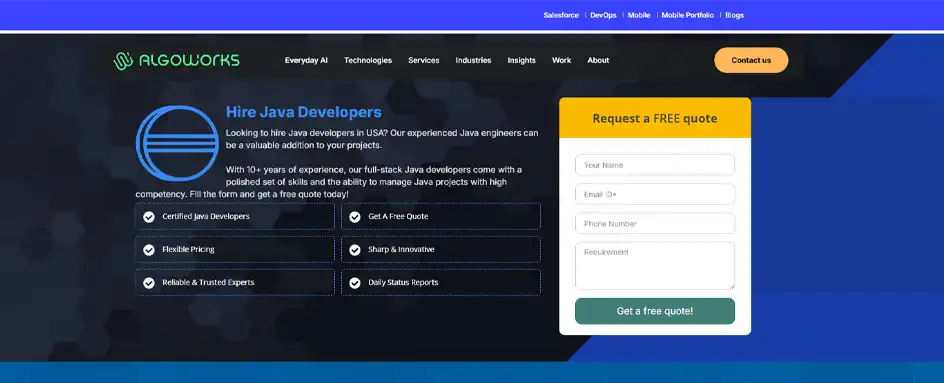Click checkmark icon beside Flexible Pricing

click(x=149, y=249)
